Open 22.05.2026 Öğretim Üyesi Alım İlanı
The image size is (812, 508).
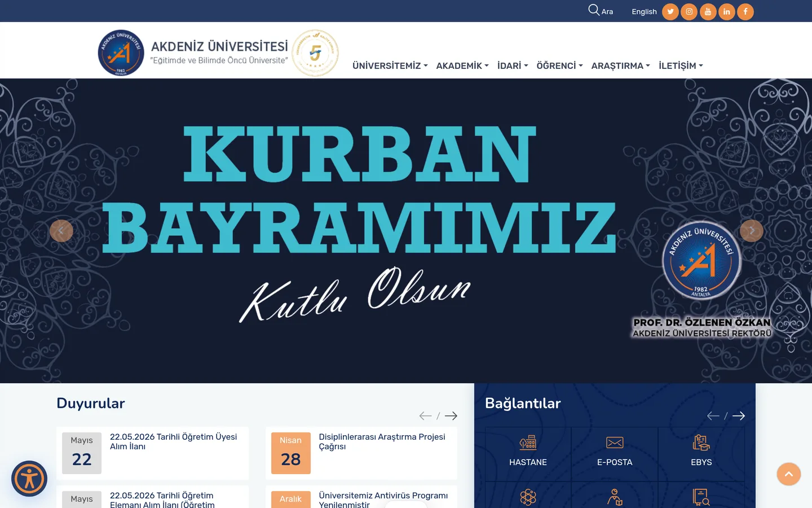173,441
